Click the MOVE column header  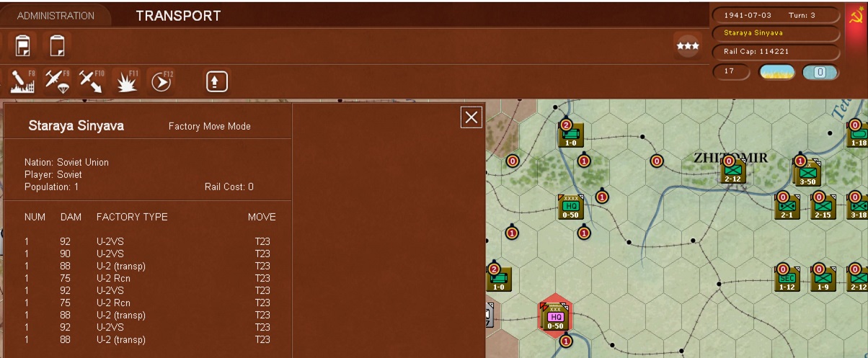262,217
